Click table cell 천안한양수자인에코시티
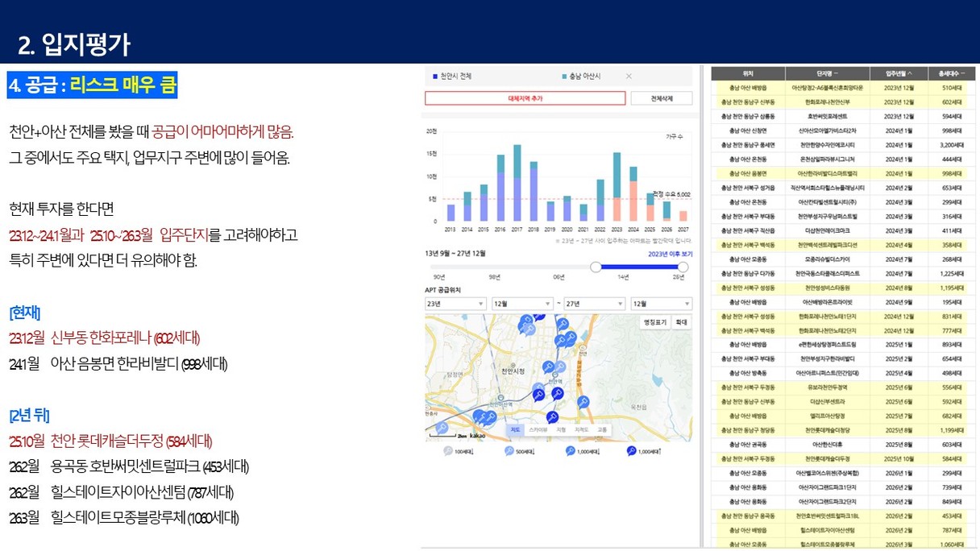Screen dimensions: 980x551 point(828,145)
